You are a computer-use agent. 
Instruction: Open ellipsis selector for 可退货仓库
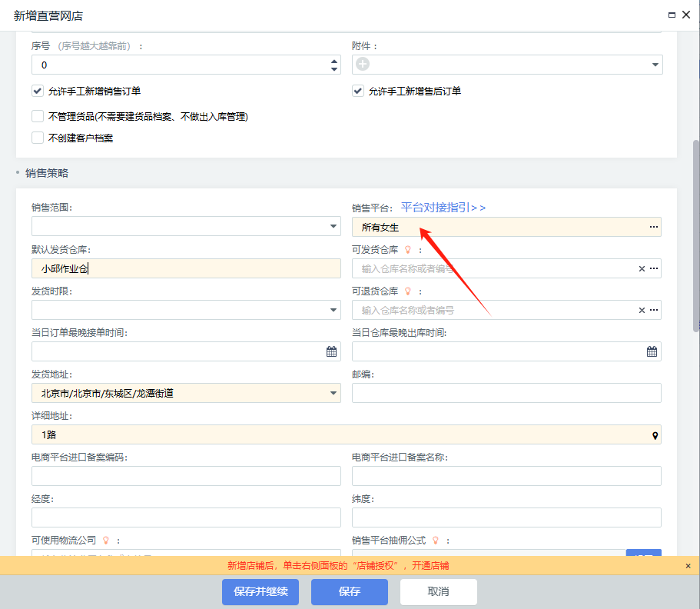653,310
